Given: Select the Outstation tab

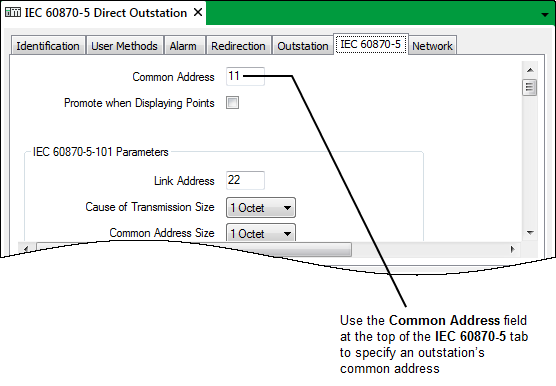Looking at the screenshot, I should point(303,45).
